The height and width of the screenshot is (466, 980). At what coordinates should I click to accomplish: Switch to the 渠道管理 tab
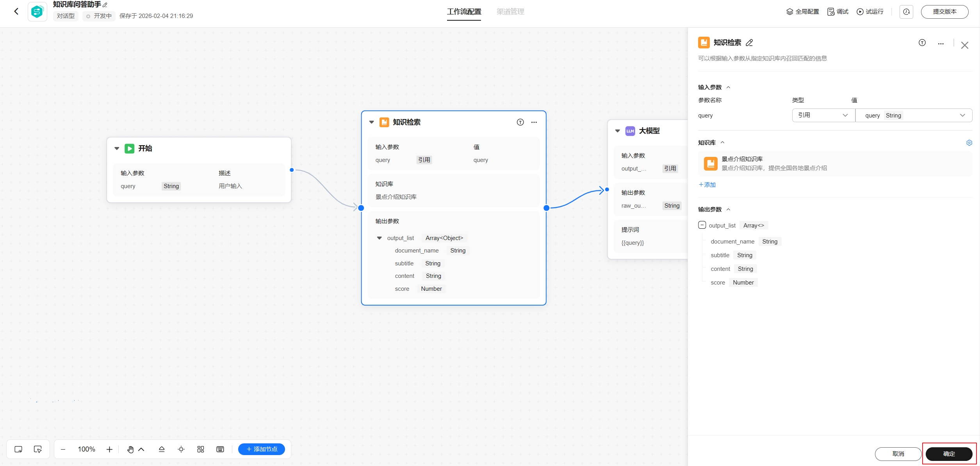pos(510,12)
